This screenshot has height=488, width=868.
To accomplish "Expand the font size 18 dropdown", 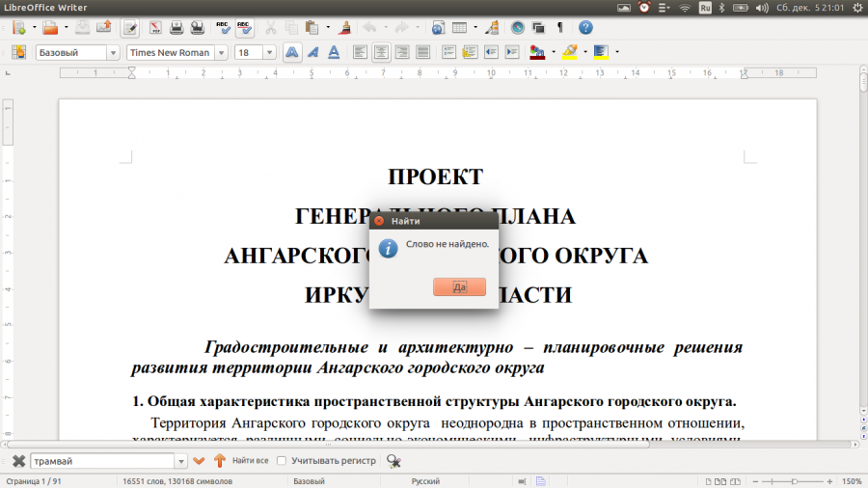I will pos(269,53).
